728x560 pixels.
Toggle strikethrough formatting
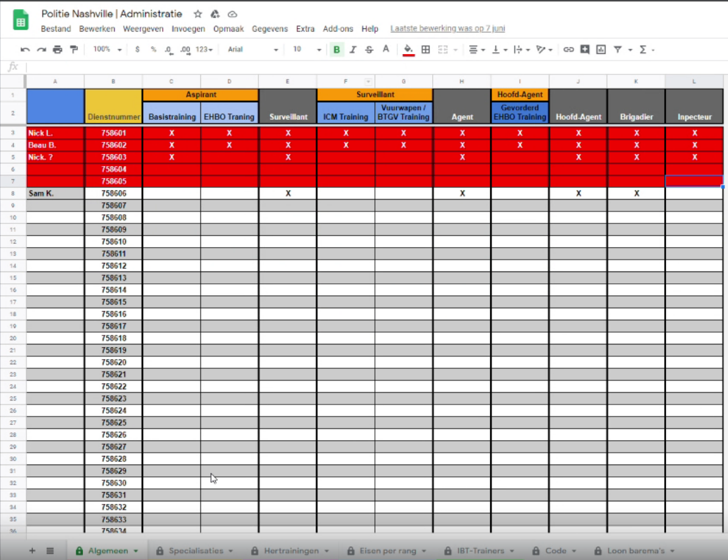pyautogui.click(x=369, y=49)
